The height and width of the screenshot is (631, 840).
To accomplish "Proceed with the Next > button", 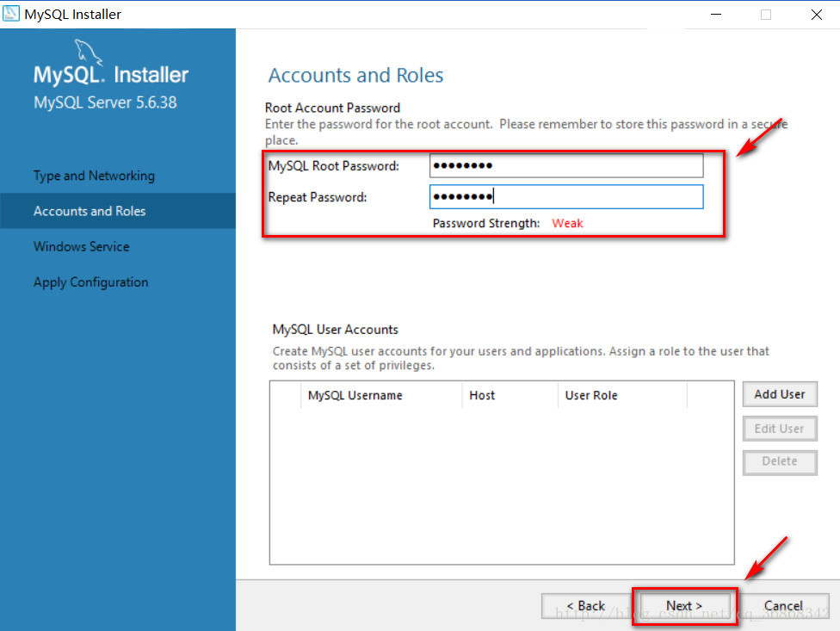I will tap(684, 606).
